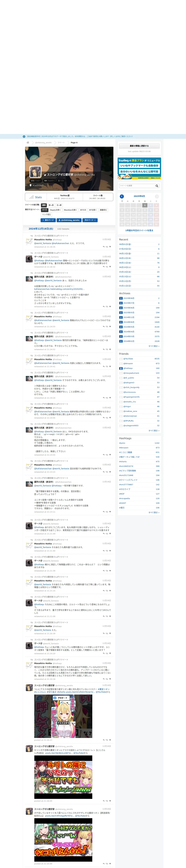Click reply icon on the 21:21:40 tweet
Image resolution: width=186 pixels, height=868 pixels.
104,551
